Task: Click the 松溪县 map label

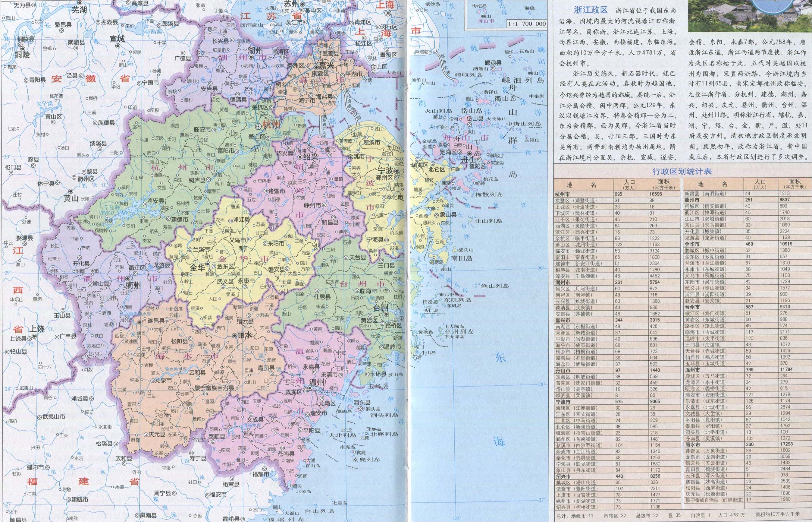Action: click(104, 443)
